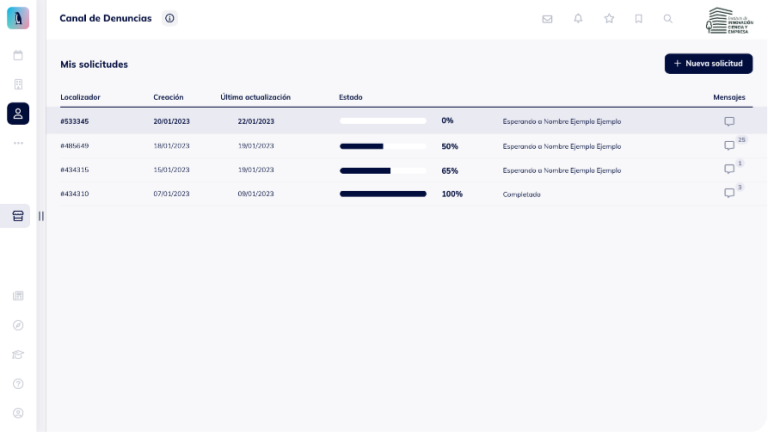Open the calendar icon in sidebar
The height and width of the screenshot is (432, 768).
[x=18, y=55]
